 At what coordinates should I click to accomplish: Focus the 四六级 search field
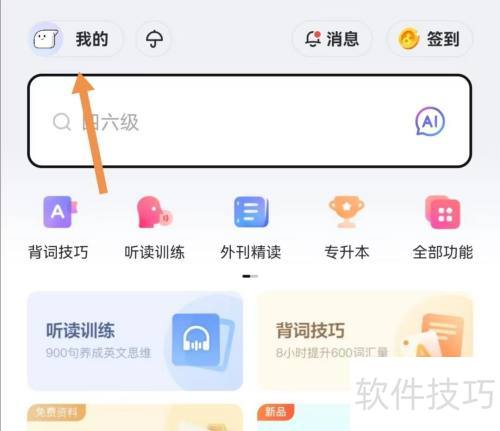coord(250,121)
